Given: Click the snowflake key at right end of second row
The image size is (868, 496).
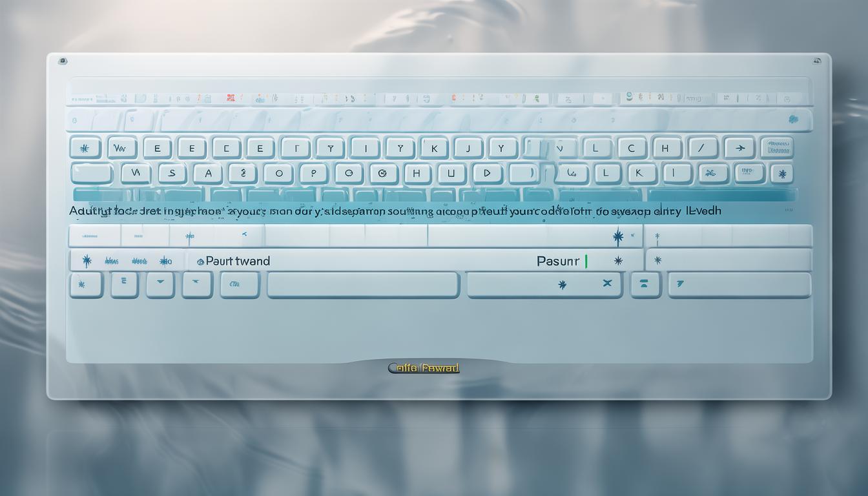Looking at the screenshot, I should click(782, 174).
